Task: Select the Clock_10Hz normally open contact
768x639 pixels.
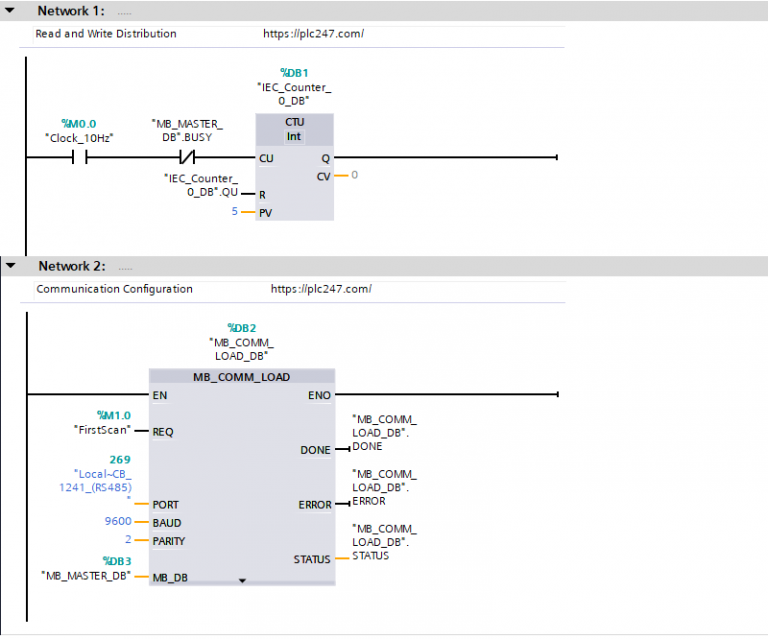Action: tap(79, 158)
